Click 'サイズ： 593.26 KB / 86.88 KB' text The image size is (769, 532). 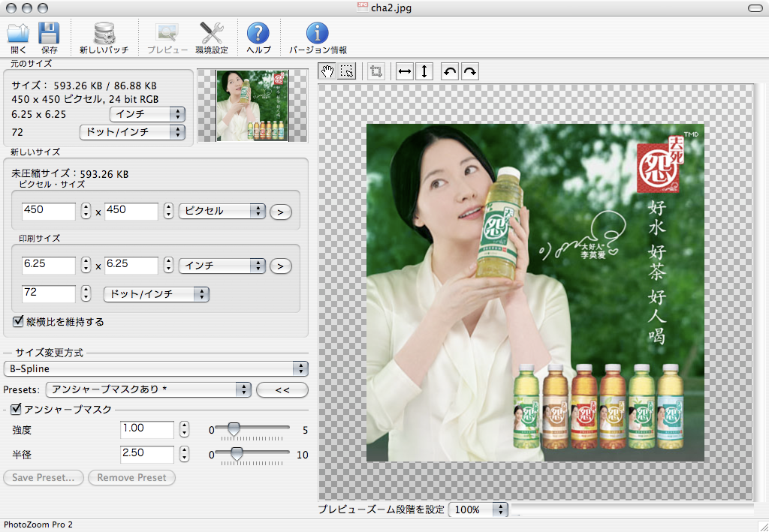point(84,86)
